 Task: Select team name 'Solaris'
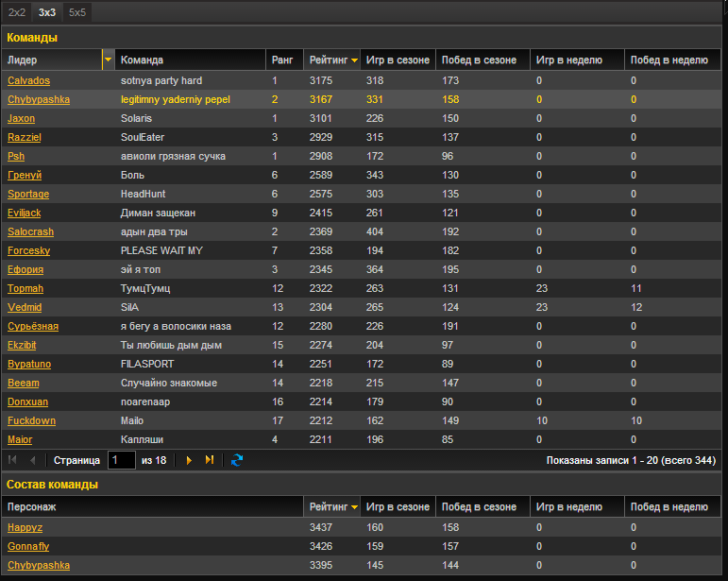pyautogui.click(x=136, y=118)
